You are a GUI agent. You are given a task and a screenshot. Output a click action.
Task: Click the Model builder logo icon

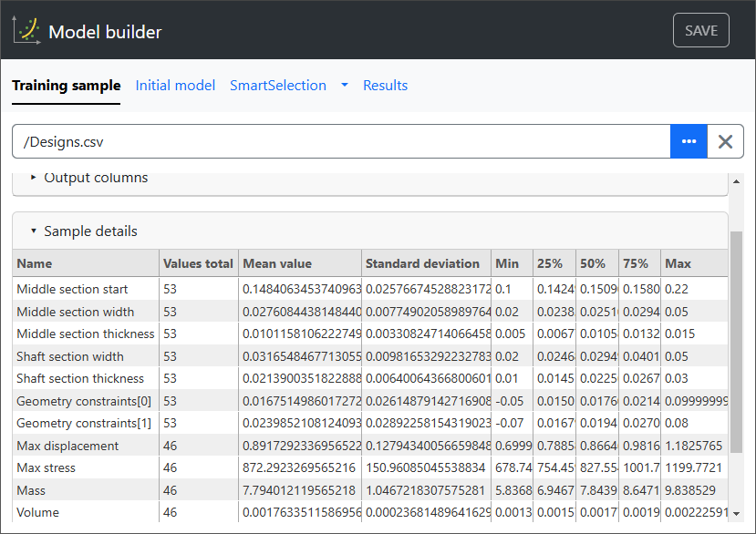pos(26,31)
